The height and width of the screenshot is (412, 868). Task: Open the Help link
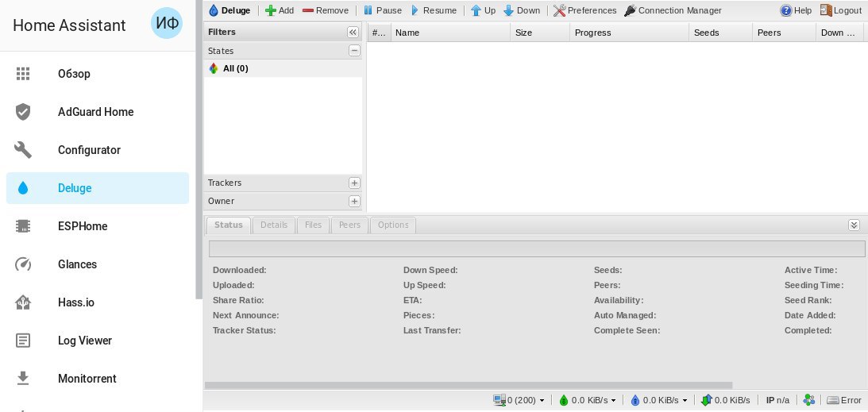pos(796,10)
